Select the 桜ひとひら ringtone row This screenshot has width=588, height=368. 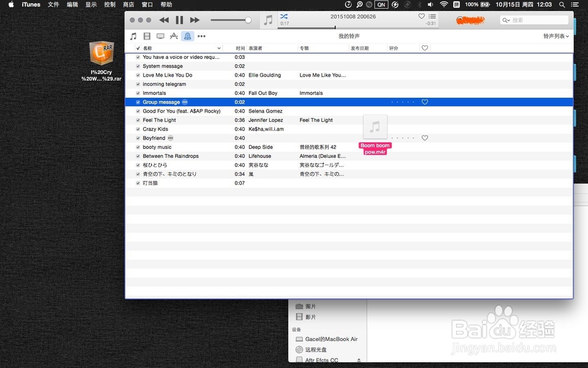(349, 165)
